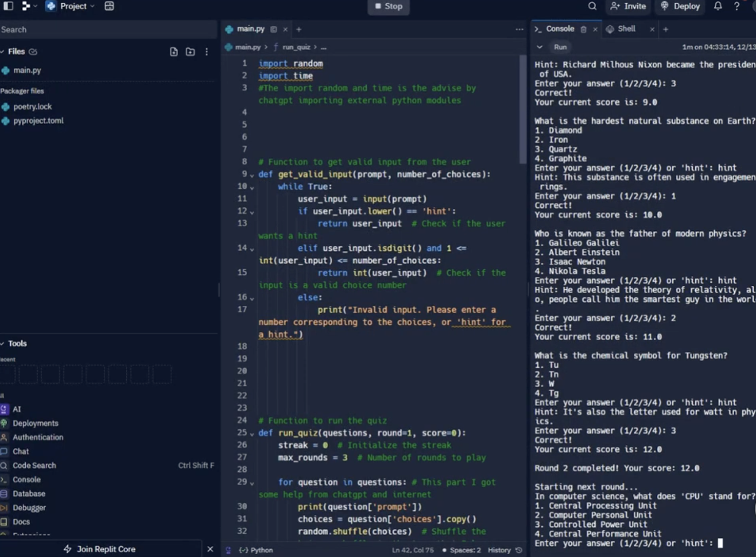756x557 pixels.
Task: Clear console trash icon
Action: [584, 29]
